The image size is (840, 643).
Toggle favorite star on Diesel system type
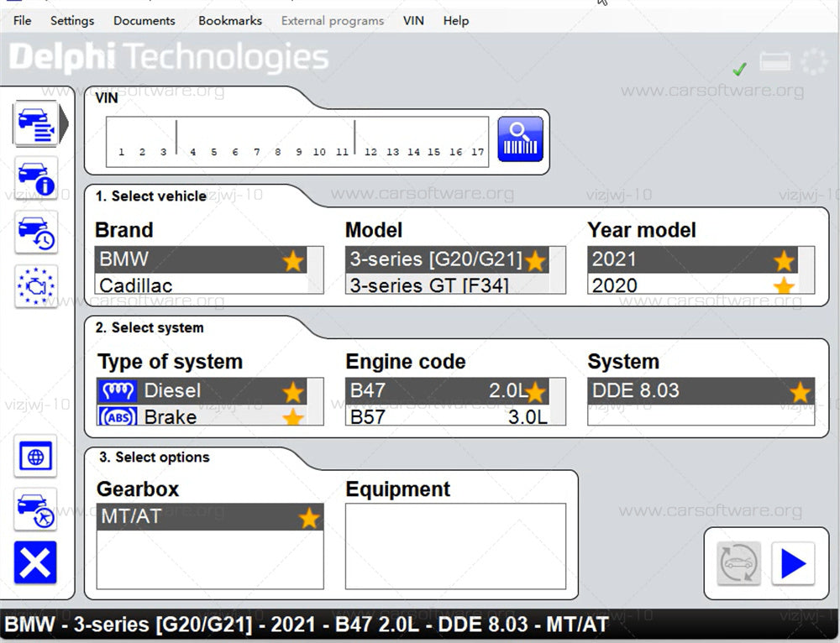pos(293,393)
